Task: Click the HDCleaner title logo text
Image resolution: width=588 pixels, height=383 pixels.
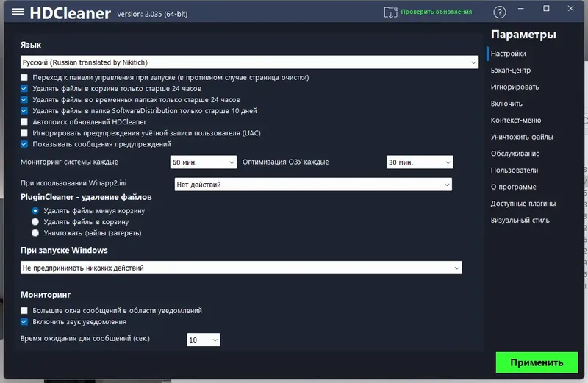Action: click(70, 13)
